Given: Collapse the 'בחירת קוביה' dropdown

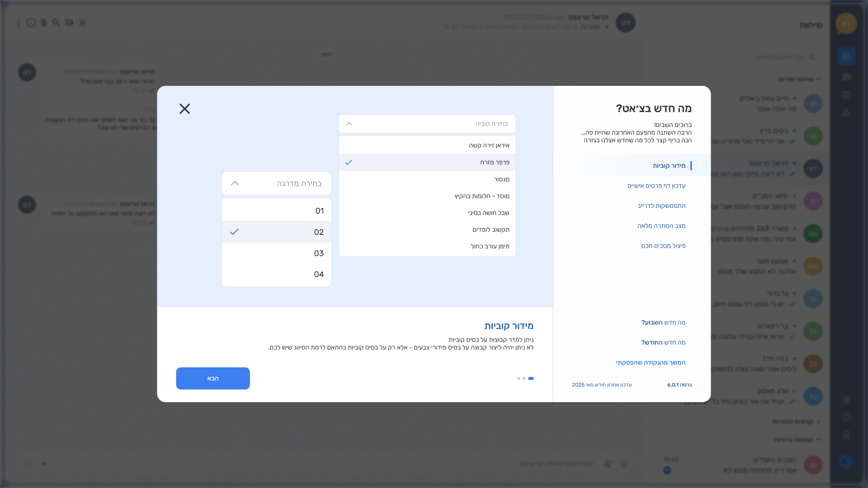Looking at the screenshot, I should coord(349,124).
